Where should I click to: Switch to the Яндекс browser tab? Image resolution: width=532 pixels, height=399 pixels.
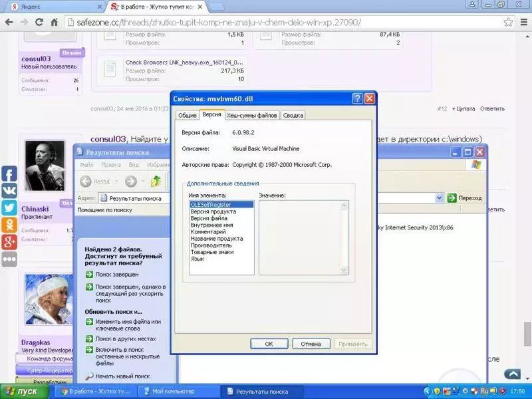click(x=55, y=7)
